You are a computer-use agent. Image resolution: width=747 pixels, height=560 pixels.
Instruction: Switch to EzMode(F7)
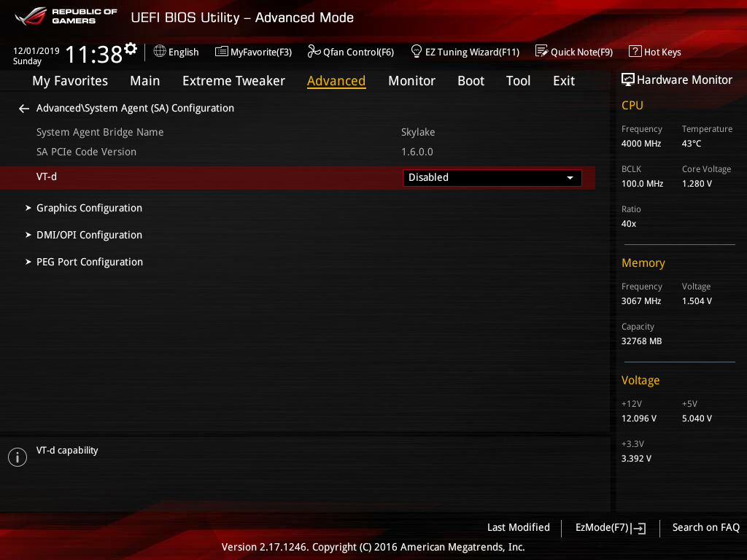coord(611,528)
